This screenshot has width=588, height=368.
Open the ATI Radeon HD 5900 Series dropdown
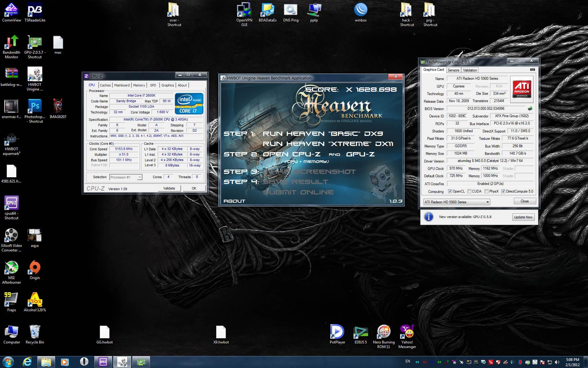coord(457,202)
